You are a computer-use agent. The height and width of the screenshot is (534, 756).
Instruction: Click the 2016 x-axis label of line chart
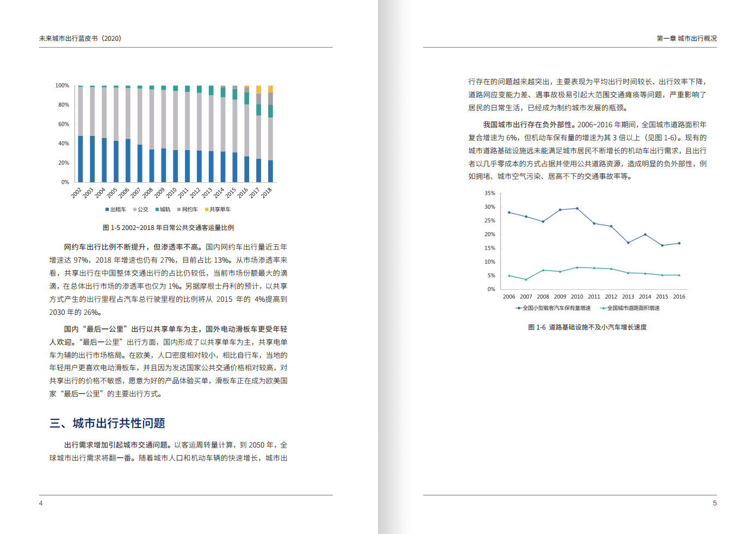click(x=679, y=297)
